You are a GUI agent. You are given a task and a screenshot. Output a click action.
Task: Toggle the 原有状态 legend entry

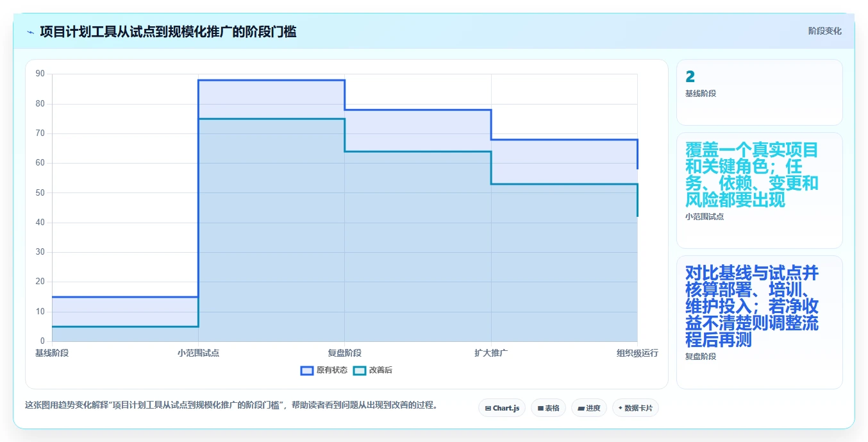(x=324, y=370)
